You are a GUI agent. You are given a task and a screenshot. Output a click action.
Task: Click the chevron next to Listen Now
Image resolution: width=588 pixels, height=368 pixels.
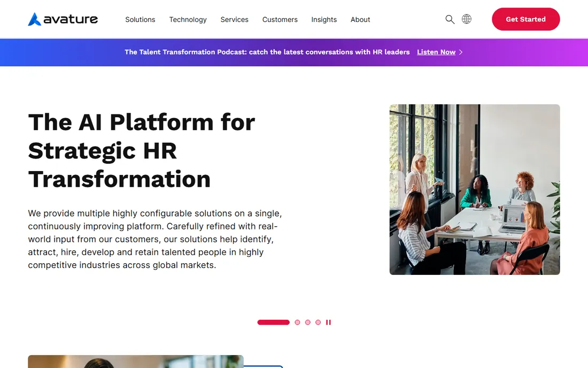coord(461,52)
